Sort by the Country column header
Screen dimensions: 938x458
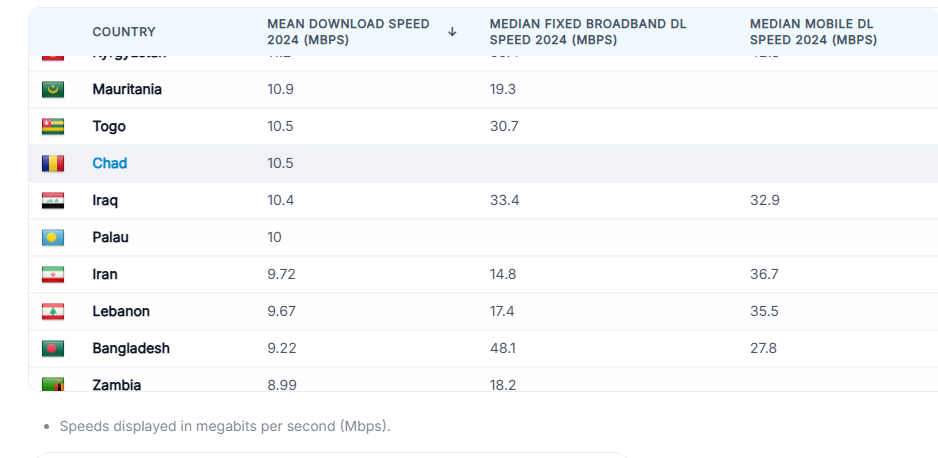click(124, 32)
